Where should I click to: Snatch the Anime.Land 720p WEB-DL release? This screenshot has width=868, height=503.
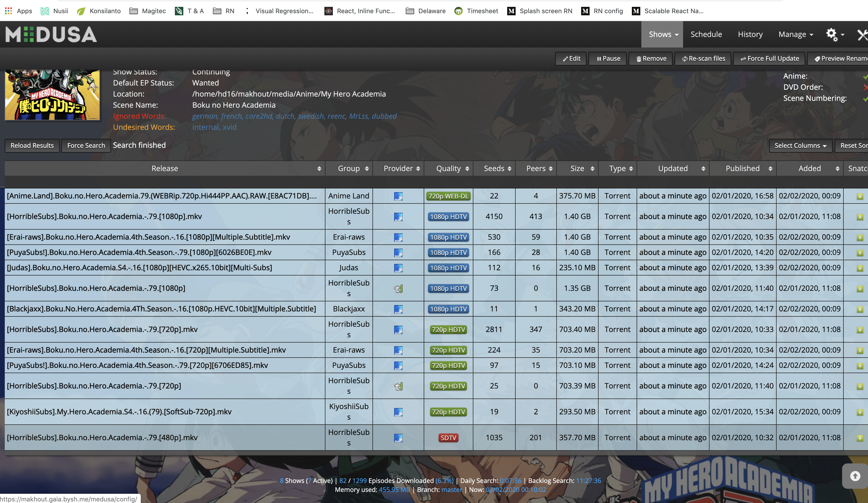(860, 196)
